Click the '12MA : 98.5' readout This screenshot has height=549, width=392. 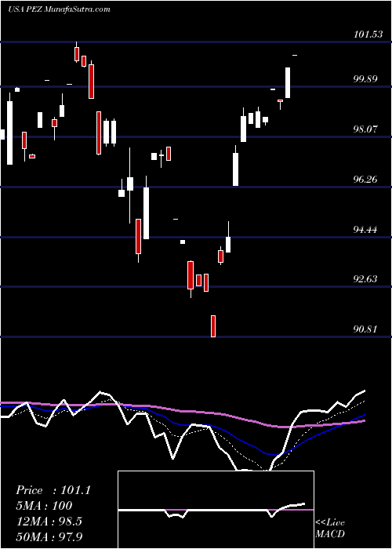pyautogui.click(x=49, y=522)
